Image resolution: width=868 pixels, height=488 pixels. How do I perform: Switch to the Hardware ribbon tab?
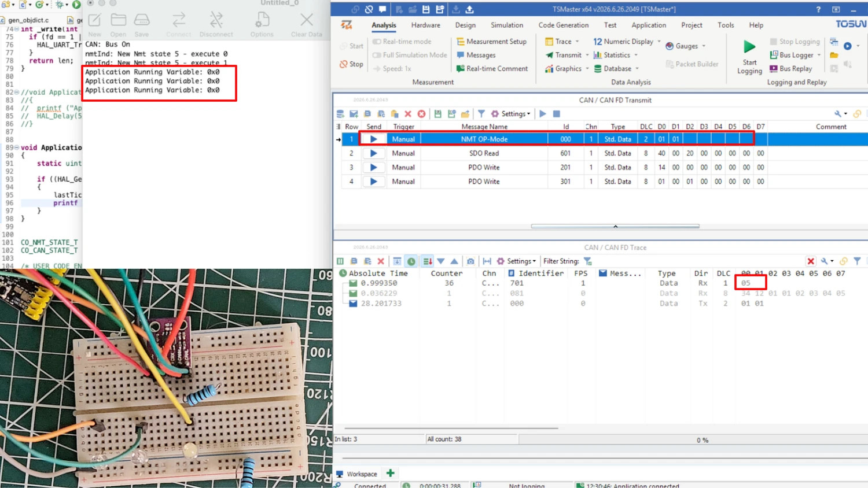click(426, 25)
